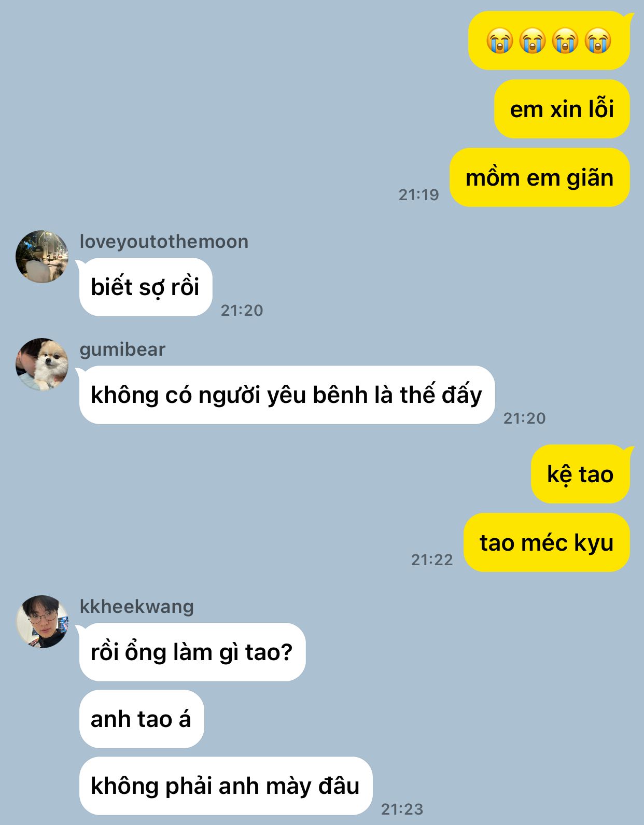Tap the 21:19 timestamp
644x825 pixels.
(x=418, y=194)
